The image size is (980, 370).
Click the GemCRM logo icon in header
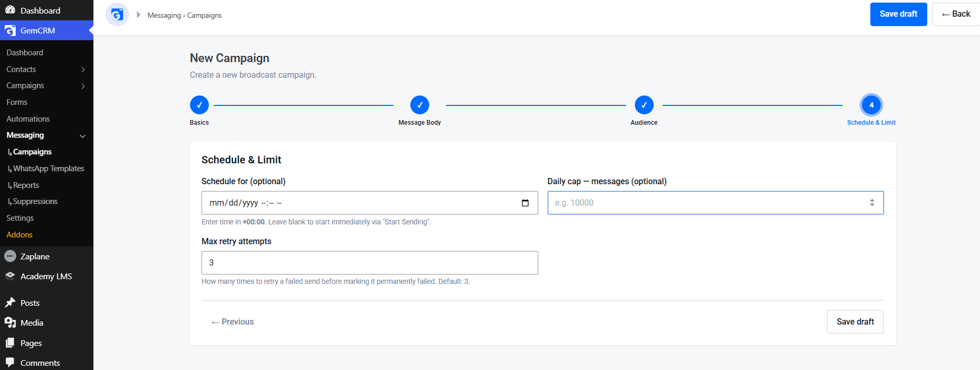coord(117,15)
